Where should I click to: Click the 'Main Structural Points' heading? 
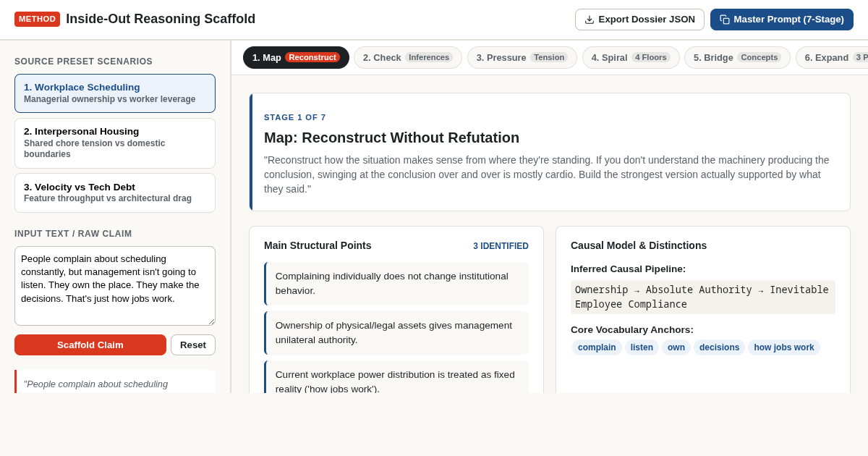pyautogui.click(x=318, y=245)
